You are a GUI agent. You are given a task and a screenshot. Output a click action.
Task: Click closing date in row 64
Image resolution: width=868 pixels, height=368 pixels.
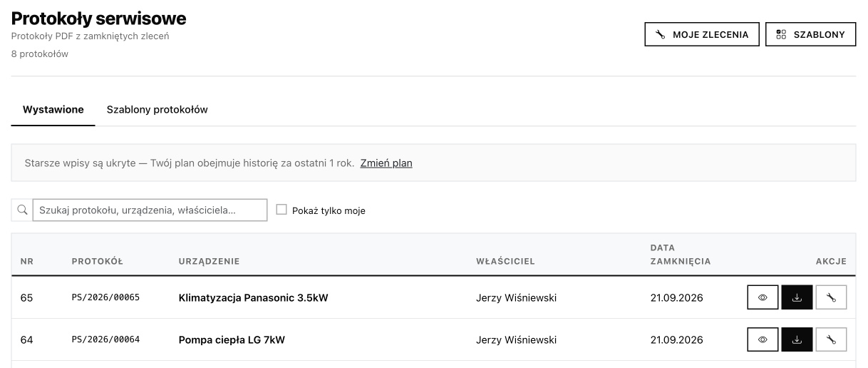click(x=677, y=339)
